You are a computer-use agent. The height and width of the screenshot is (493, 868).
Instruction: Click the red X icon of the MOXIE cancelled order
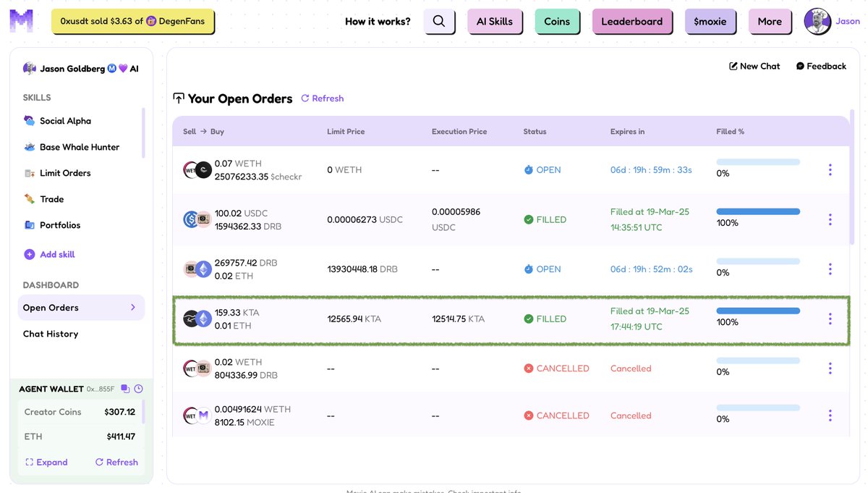tap(529, 416)
